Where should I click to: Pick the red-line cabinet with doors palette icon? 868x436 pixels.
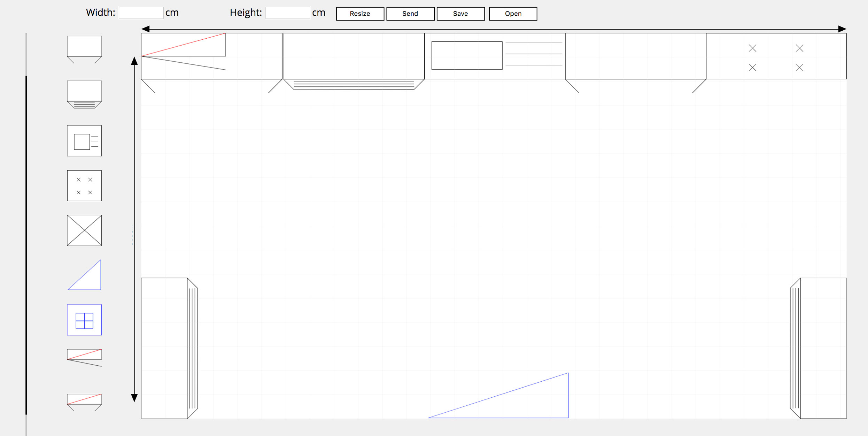click(84, 403)
